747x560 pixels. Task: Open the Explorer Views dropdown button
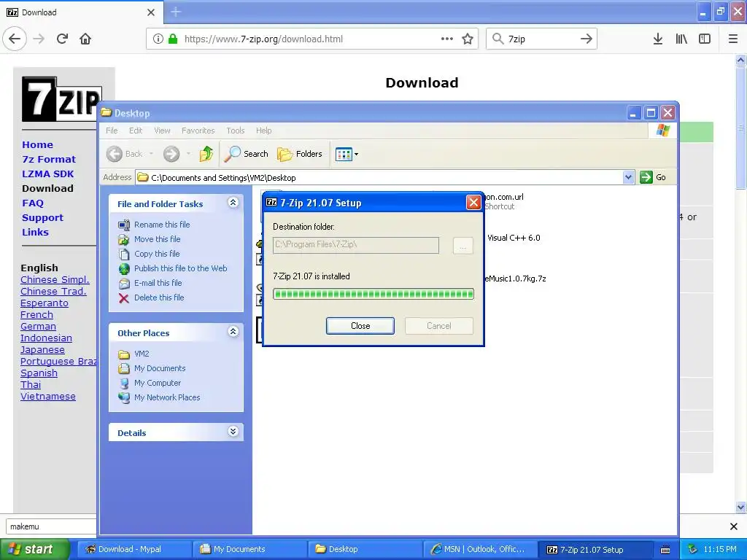click(347, 154)
